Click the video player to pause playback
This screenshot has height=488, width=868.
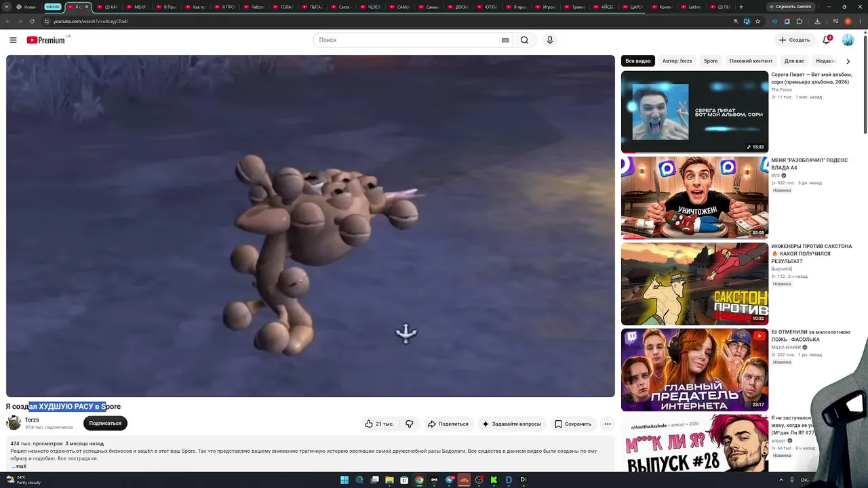click(311, 226)
